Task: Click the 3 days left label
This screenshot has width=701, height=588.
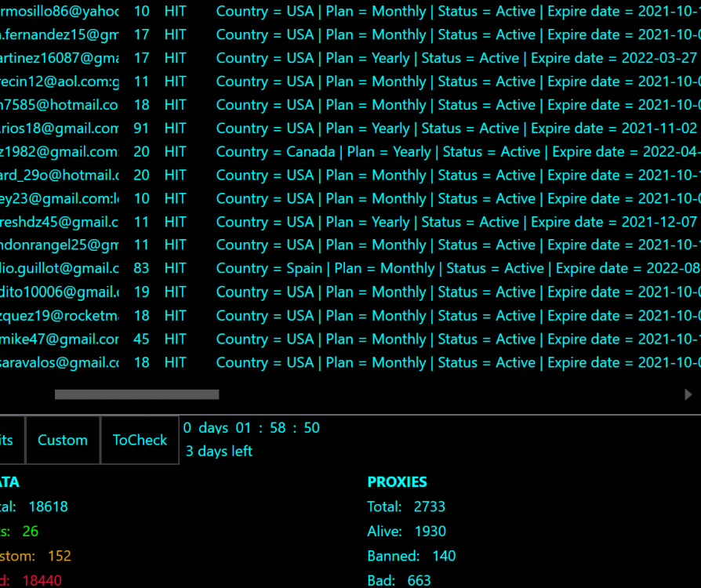Action: pos(220,451)
